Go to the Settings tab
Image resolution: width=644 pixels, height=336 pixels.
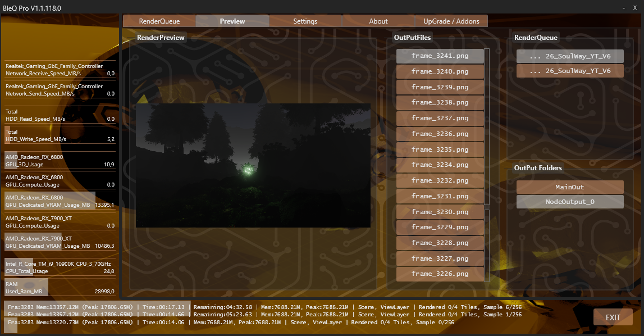coord(305,21)
